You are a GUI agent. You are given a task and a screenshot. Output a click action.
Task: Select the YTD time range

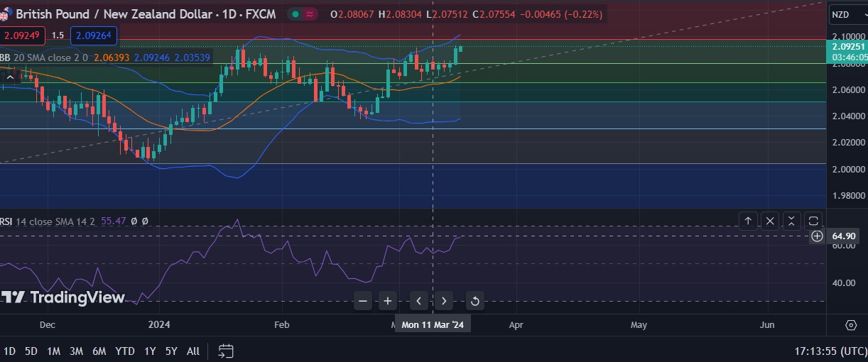[125, 351]
